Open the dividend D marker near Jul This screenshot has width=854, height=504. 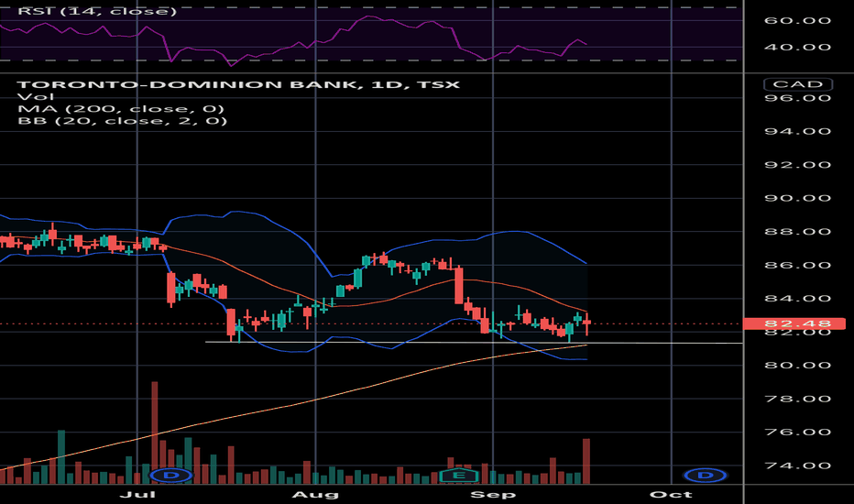pyautogui.click(x=171, y=475)
